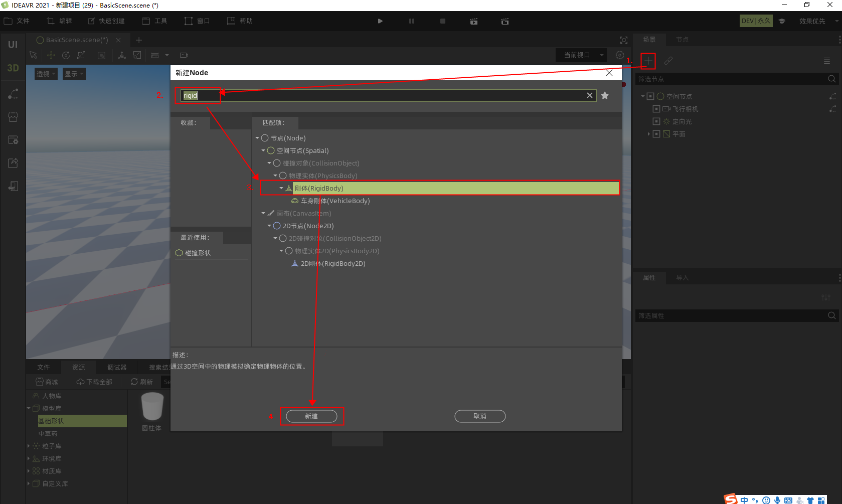Click the local coordinates axis icon
This screenshot has height=504, width=842.
pyautogui.click(x=121, y=55)
